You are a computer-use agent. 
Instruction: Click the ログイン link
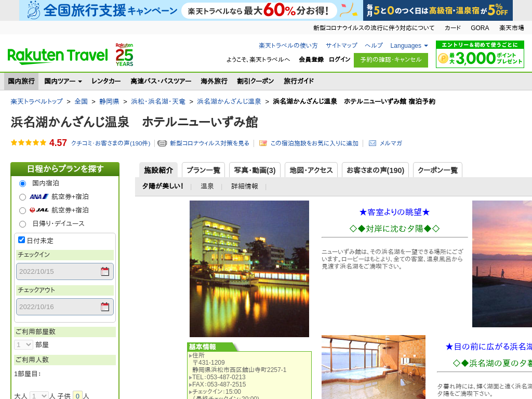(x=339, y=60)
